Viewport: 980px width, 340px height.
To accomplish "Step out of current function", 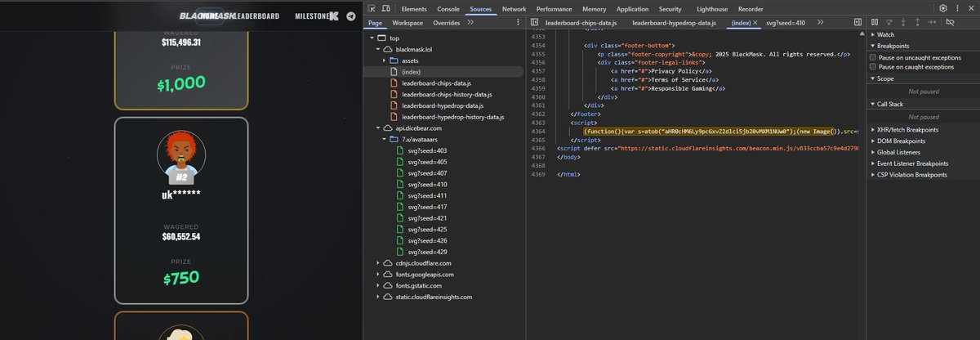I will [920, 23].
